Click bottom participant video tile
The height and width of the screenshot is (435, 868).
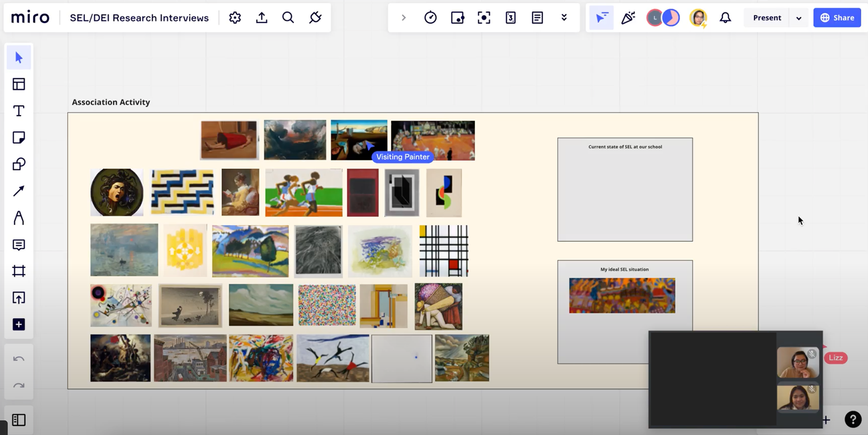tap(798, 397)
